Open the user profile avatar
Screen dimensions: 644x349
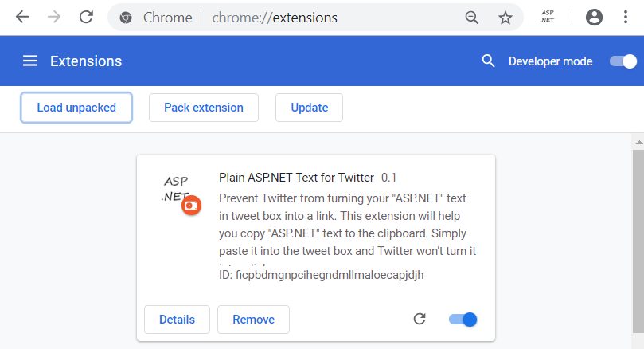(594, 18)
